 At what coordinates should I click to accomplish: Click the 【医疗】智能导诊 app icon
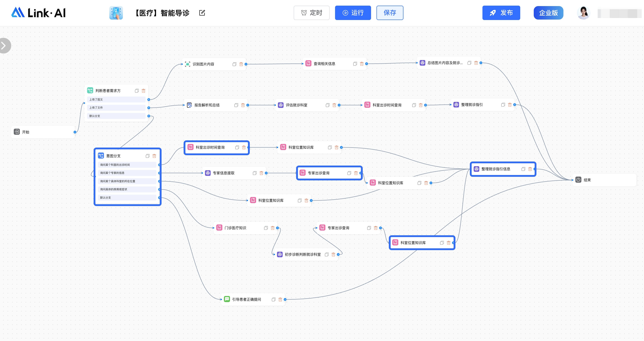[116, 13]
